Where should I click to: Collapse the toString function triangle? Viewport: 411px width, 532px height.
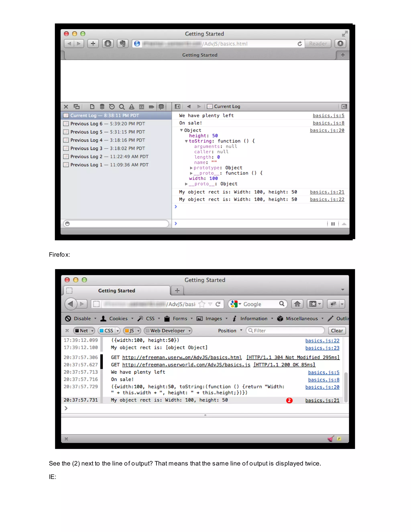click(x=186, y=141)
